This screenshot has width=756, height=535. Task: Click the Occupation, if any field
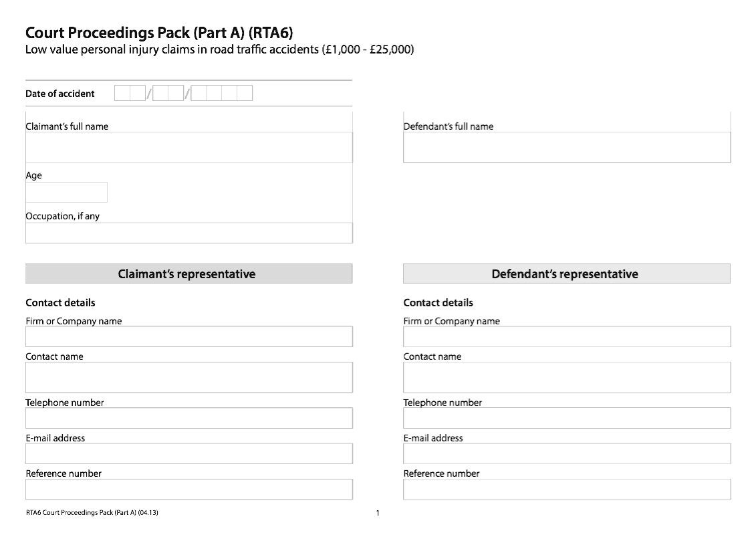[x=188, y=233]
